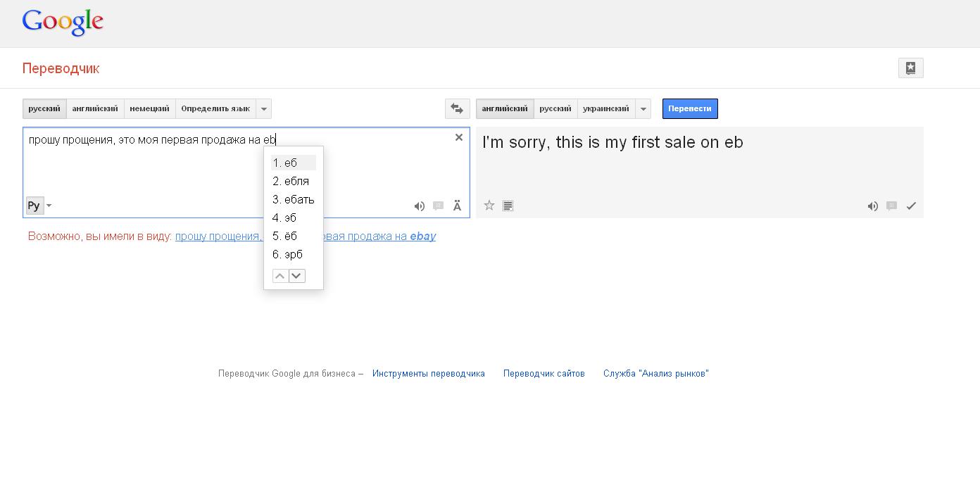
Task: Choose Определить язык detect language
Action: [x=215, y=108]
